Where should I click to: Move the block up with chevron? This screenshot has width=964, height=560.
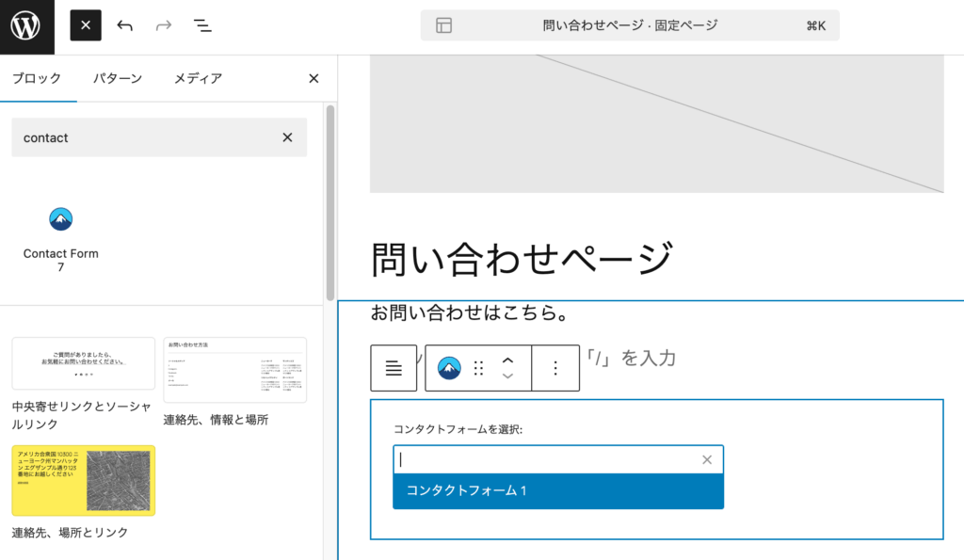point(507,360)
